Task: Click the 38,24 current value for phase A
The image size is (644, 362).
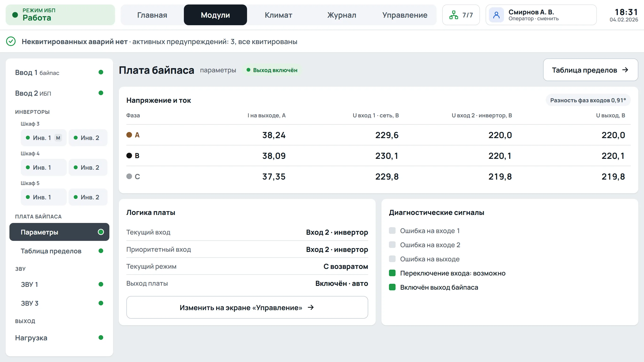Action: tap(274, 135)
